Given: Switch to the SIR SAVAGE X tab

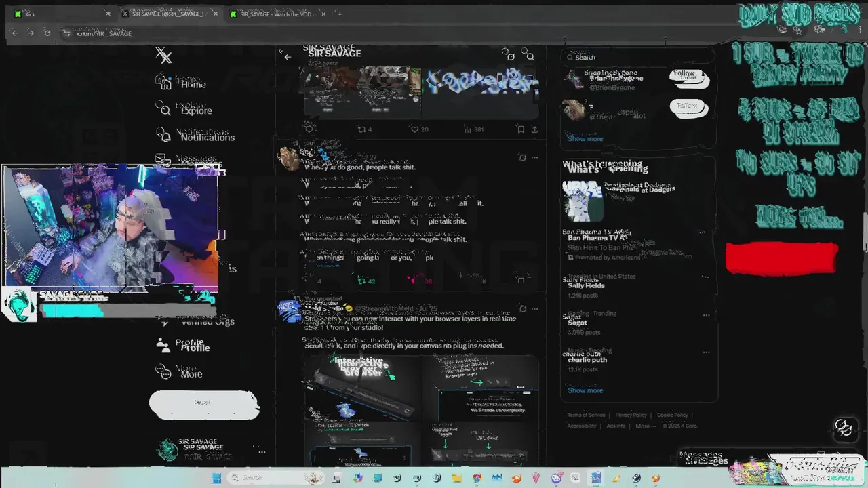Looking at the screenshot, I should [x=169, y=14].
